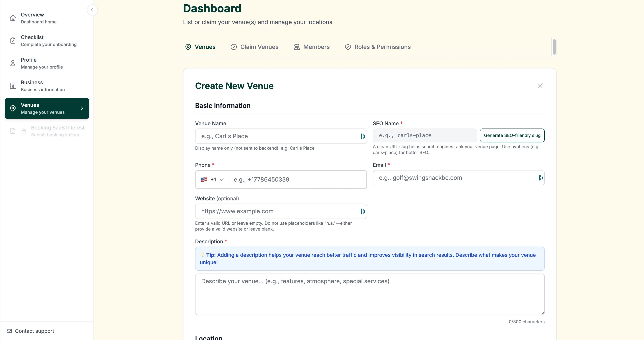The width and height of the screenshot is (644, 340).
Task: Click the SEO Name input field
Action: [x=424, y=135]
